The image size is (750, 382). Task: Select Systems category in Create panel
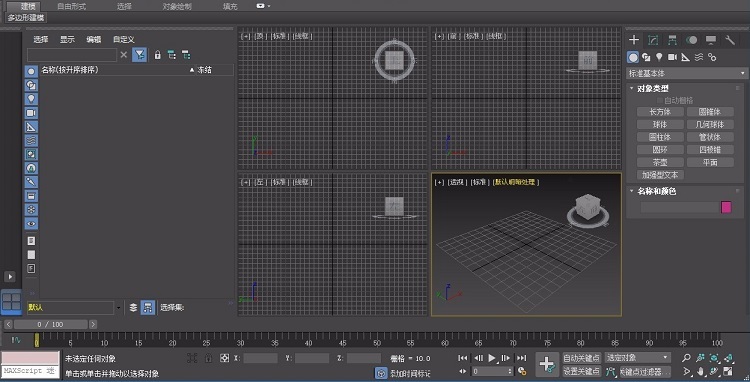point(712,57)
